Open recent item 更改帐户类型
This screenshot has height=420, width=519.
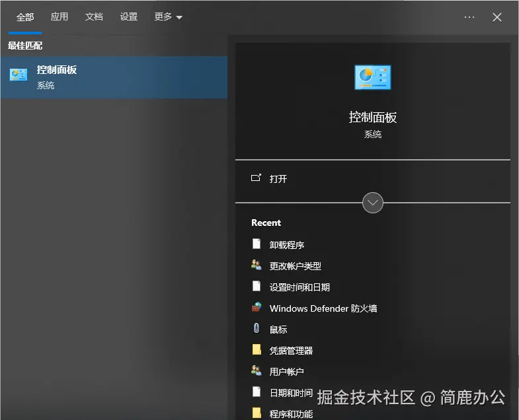click(x=296, y=266)
